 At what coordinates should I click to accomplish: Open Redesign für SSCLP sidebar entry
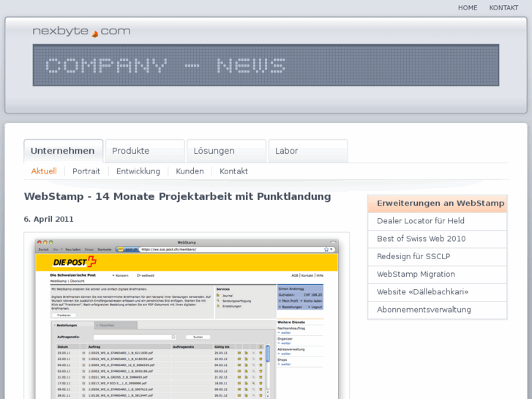[438, 256]
